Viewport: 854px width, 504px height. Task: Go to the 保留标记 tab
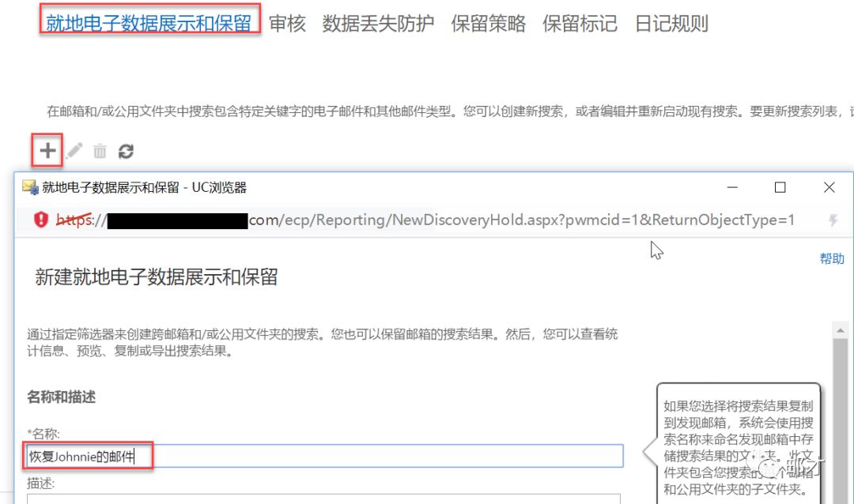580,24
